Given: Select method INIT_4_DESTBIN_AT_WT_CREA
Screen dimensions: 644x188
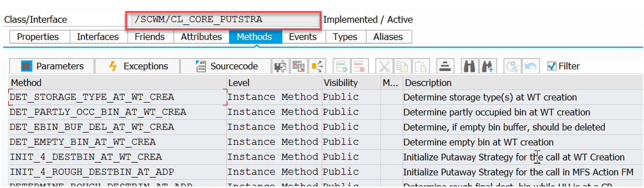Looking at the screenshot, I should [x=118, y=157].
